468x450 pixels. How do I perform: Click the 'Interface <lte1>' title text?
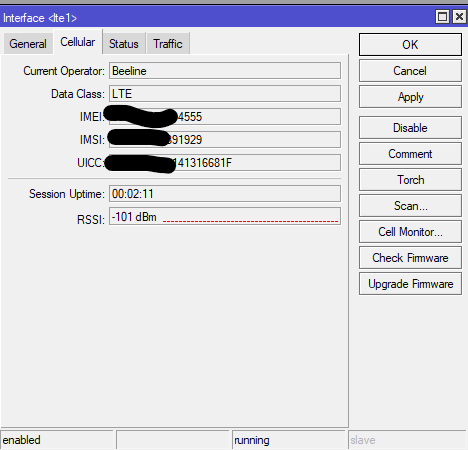pyautogui.click(x=40, y=18)
